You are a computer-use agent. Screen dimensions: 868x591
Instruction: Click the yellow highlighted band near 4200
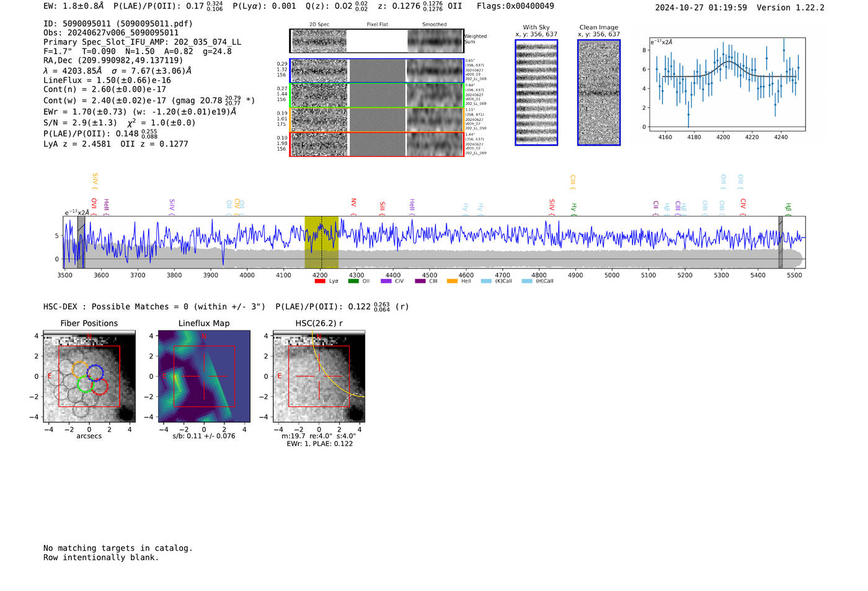[321, 242]
